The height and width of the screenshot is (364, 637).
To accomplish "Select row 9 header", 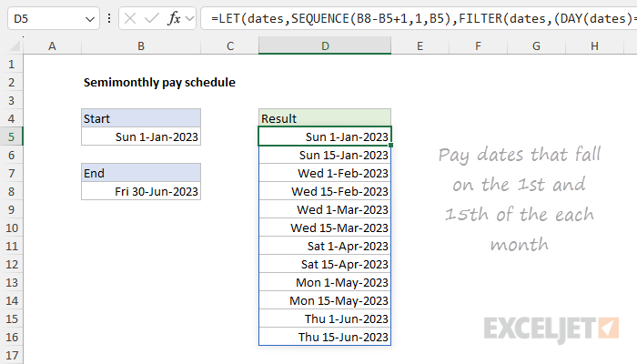I will [x=11, y=209].
